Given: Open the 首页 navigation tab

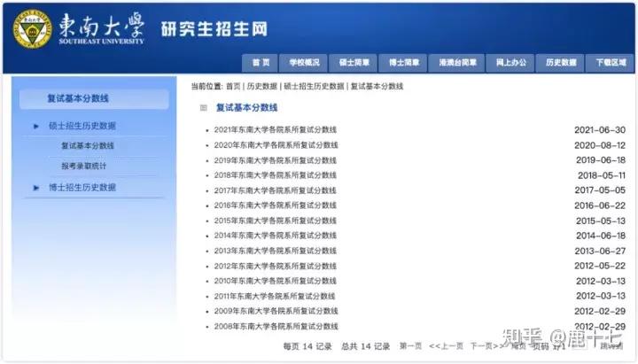Looking at the screenshot, I should (261, 63).
